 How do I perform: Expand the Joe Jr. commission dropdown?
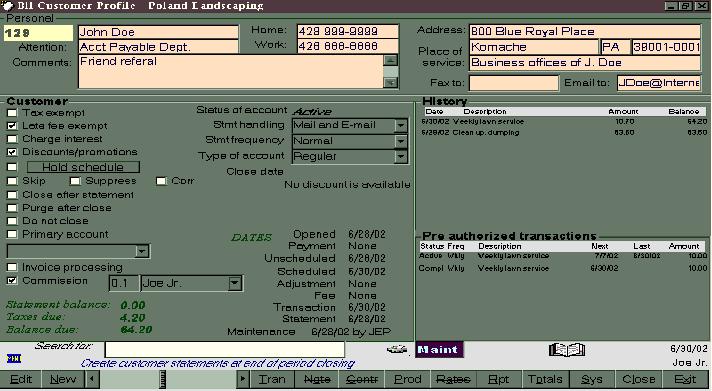234,283
